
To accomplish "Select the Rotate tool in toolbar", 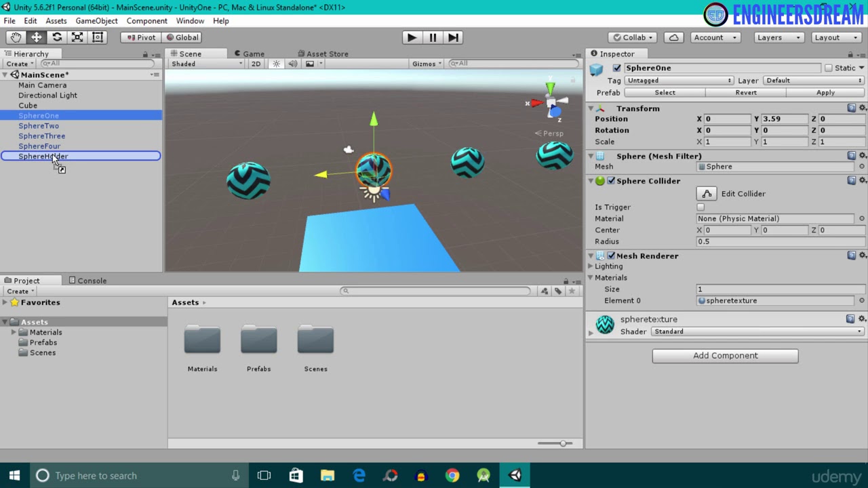I will point(57,37).
